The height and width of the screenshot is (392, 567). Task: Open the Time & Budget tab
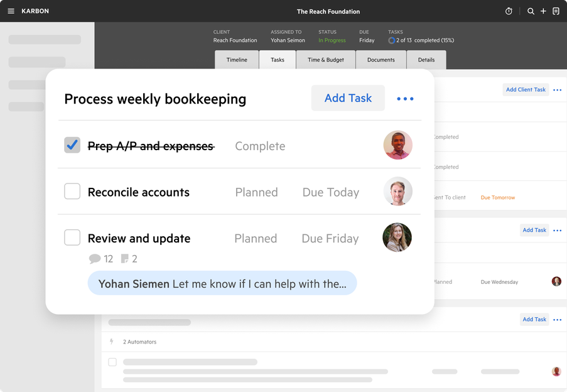click(325, 60)
